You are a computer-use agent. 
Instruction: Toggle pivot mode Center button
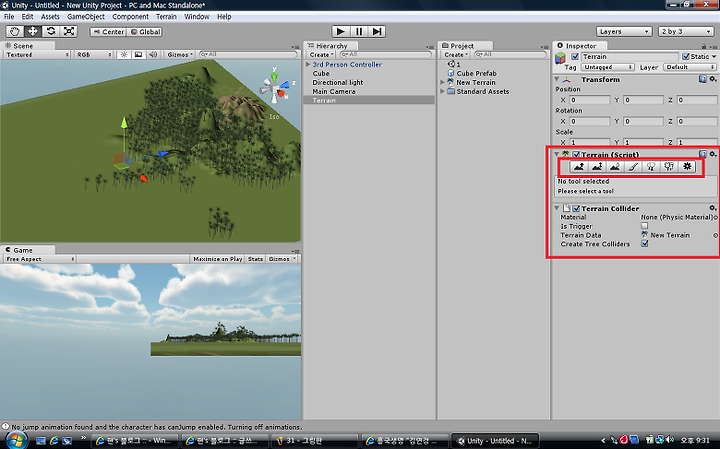[x=108, y=32]
